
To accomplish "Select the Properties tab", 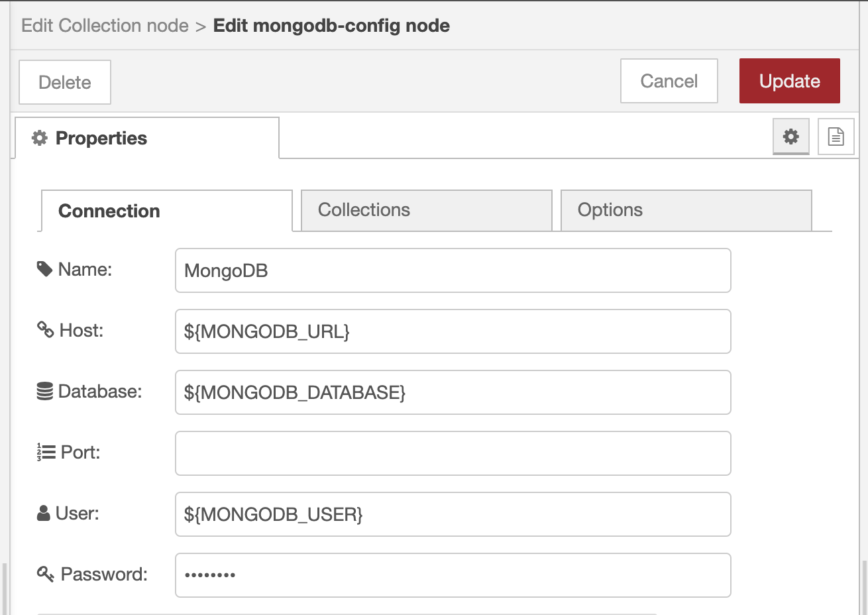I will (x=147, y=138).
